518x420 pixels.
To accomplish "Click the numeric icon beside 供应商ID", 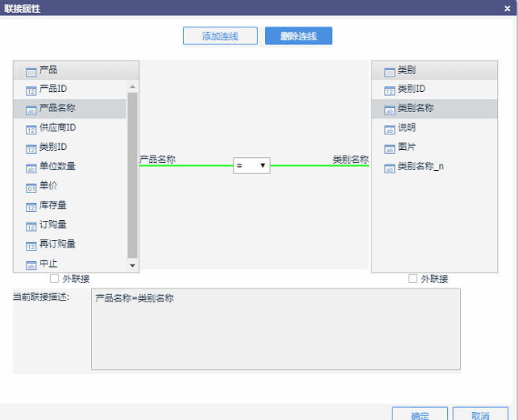I will click(x=31, y=130).
